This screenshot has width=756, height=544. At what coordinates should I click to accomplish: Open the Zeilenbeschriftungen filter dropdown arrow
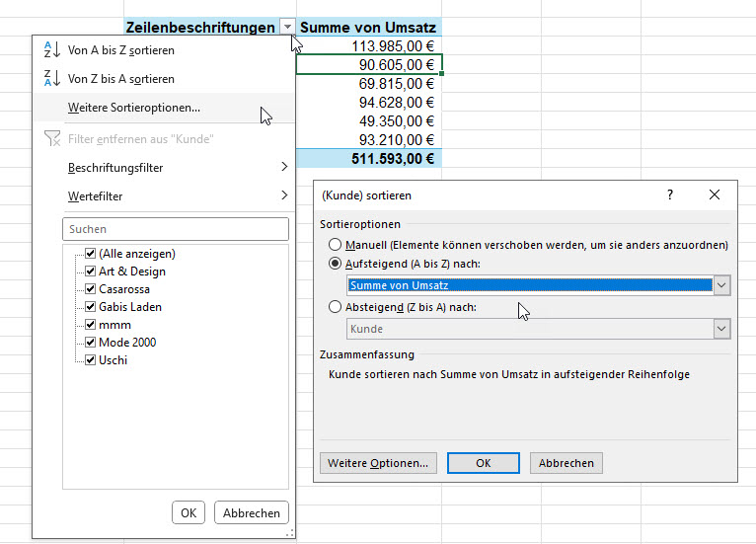[286, 29]
